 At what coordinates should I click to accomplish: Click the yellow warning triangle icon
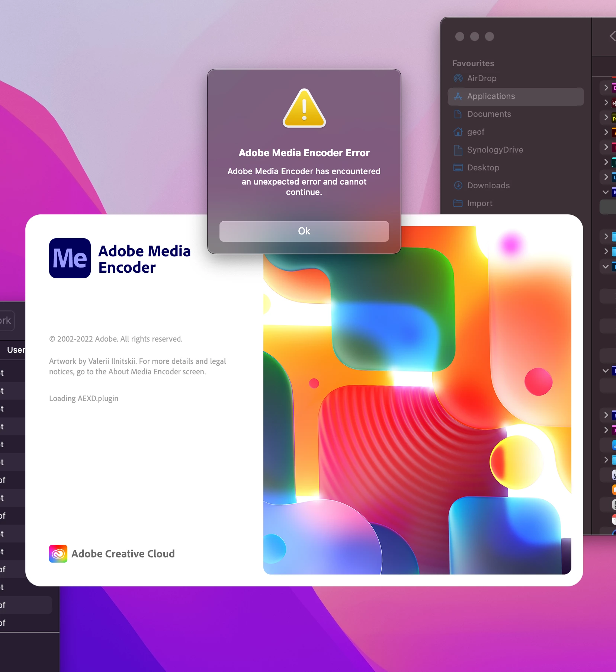point(304,108)
